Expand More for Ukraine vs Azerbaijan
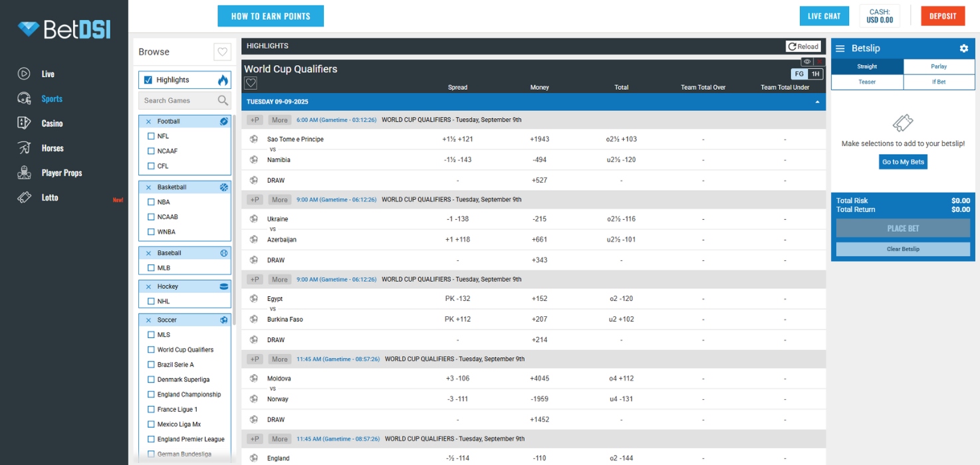The height and width of the screenshot is (465, 980). pos(280,200)
